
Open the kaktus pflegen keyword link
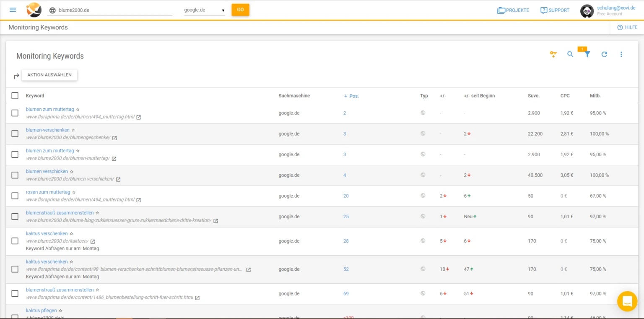click(x=41, y=311)
